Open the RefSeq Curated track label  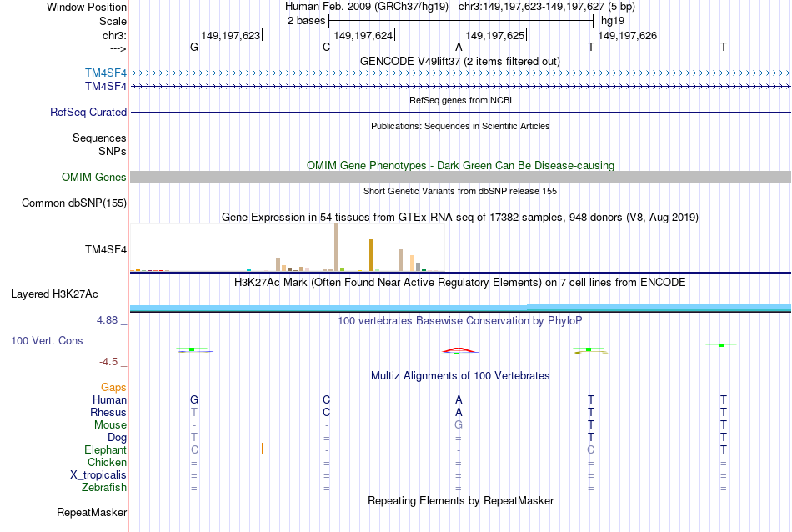(x=88, y=113)
